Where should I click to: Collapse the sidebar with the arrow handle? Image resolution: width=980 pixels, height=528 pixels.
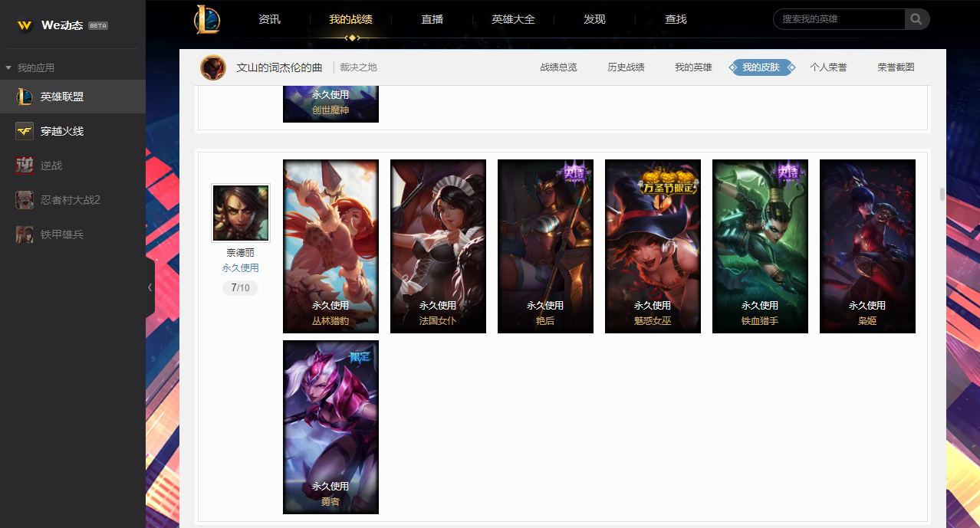point(150,287)
